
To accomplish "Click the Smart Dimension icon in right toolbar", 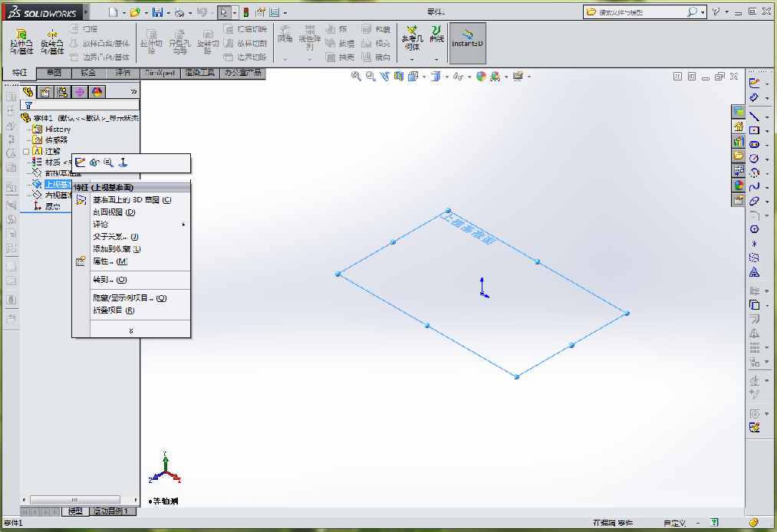I will pyautogui.click(x=754, y=97).
